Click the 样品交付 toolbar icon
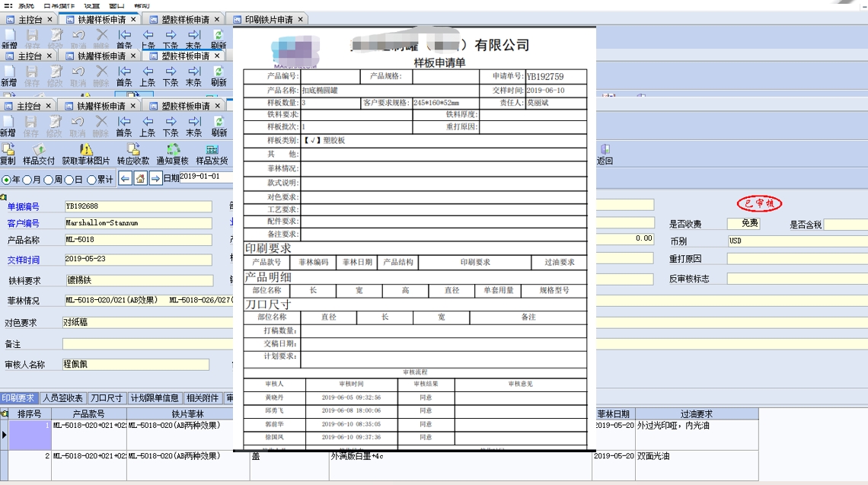Viewport: 868px width, 485px height. (x=39, y=149)
